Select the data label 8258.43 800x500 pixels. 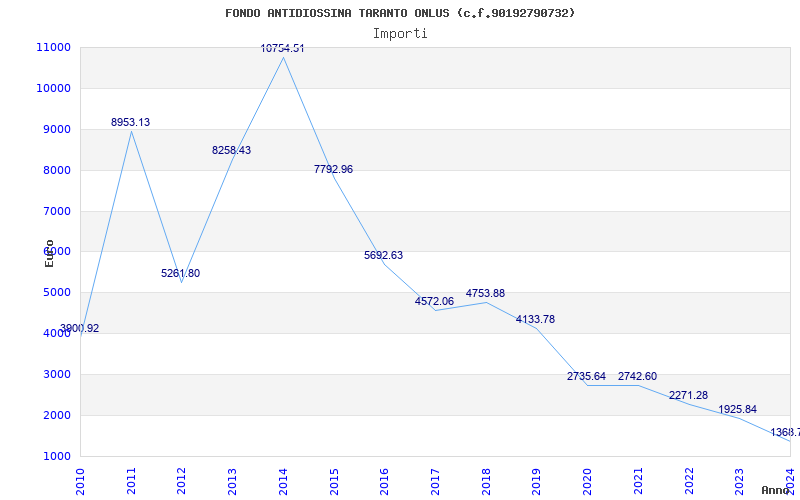[x=232, y=151]
